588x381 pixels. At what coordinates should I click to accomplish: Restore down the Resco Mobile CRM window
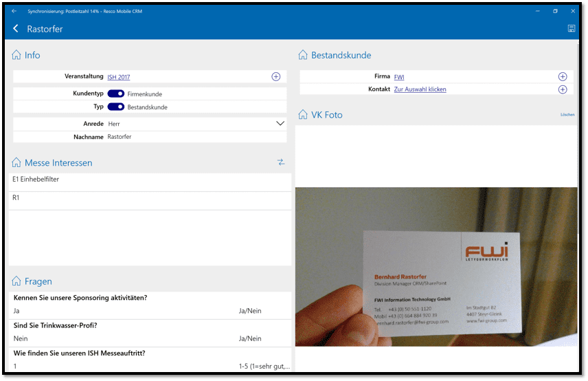[555, 11]
